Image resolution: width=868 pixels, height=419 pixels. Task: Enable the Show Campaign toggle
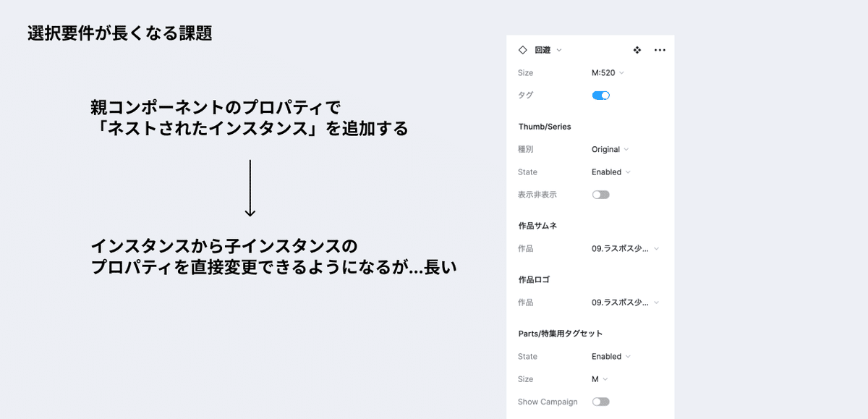[601, 402]
